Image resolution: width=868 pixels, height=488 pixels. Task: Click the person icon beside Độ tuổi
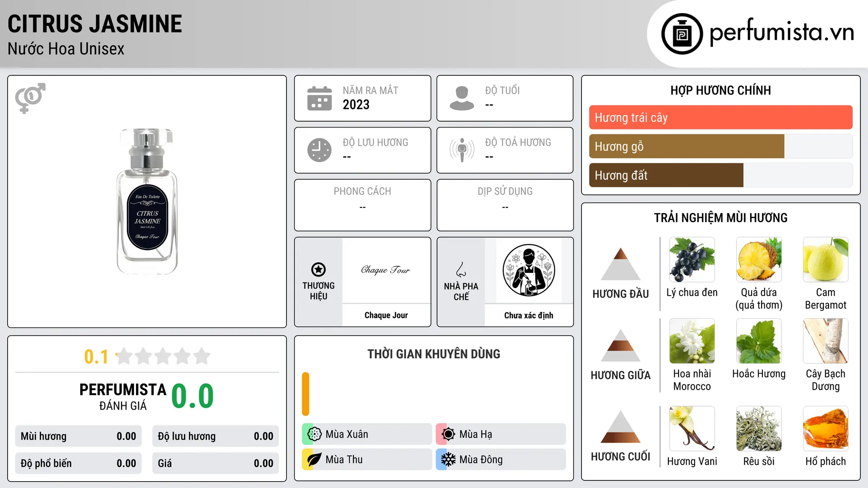(462, 98)
